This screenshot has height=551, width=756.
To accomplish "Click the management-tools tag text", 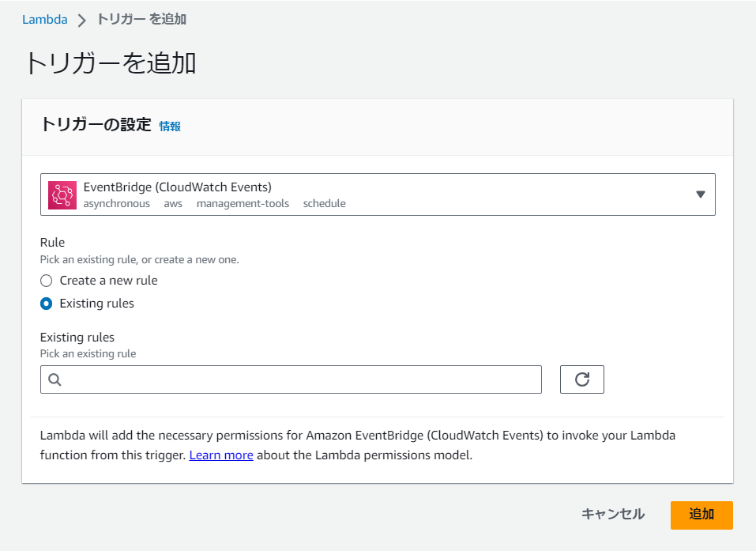I will point(243,204).
